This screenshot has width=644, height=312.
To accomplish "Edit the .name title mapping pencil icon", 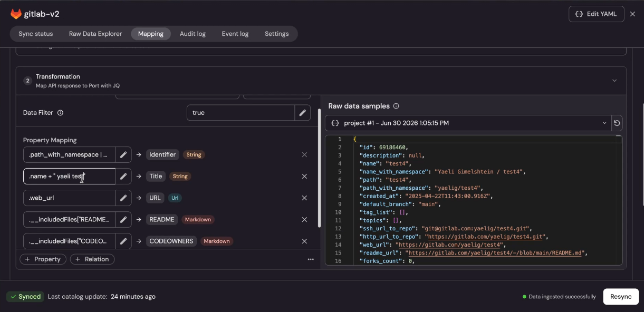I will (x=123, y=177).
